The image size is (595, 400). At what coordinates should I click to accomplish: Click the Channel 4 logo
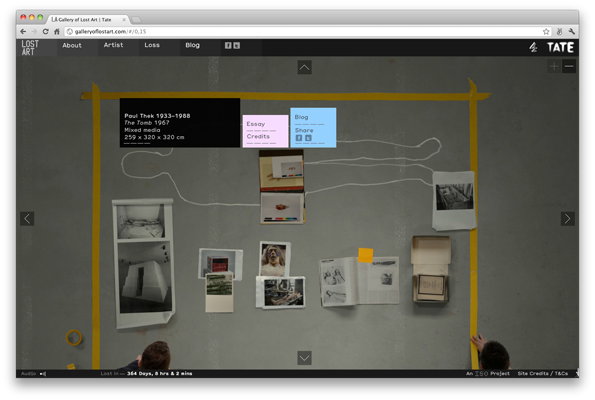(x=533, y=47)
